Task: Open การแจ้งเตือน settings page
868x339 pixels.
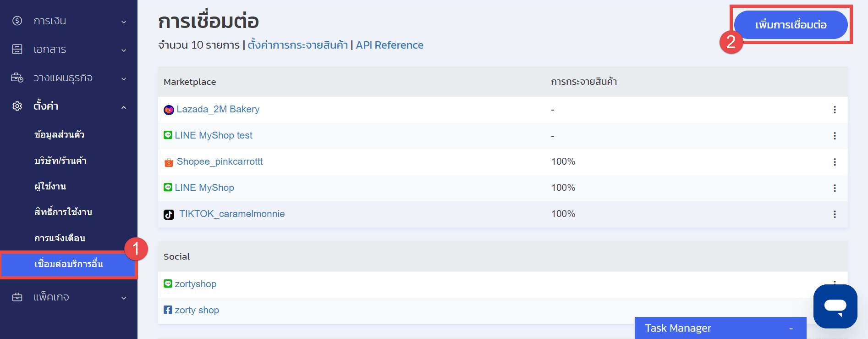Action: pos(60,238)
